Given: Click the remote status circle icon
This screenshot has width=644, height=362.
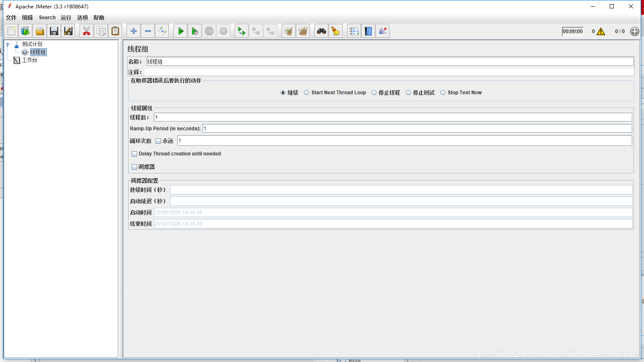Looking at the screenshot, I should point(635,31).
